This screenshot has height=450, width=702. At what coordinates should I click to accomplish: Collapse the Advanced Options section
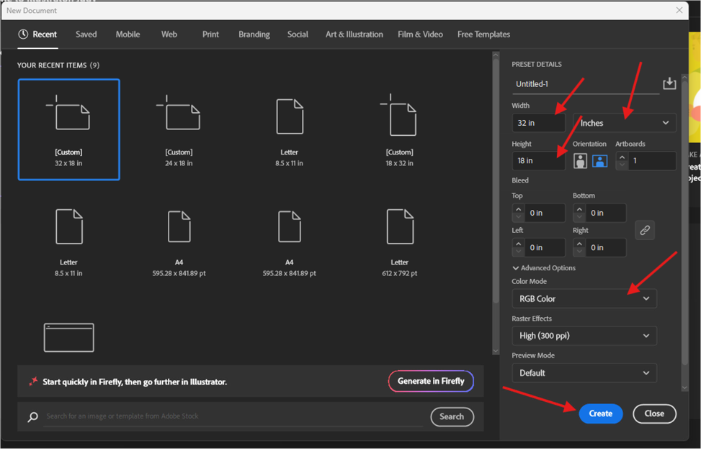click(x=544, y=268)
